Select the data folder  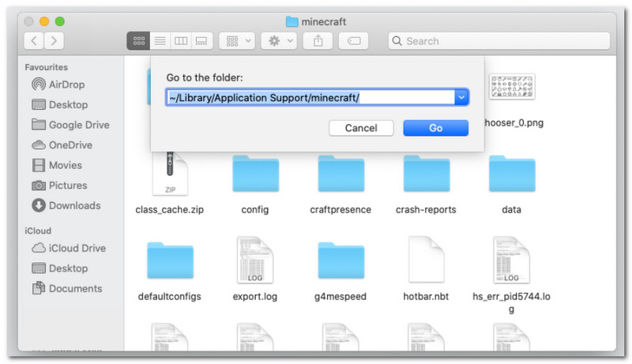point(512,174)
